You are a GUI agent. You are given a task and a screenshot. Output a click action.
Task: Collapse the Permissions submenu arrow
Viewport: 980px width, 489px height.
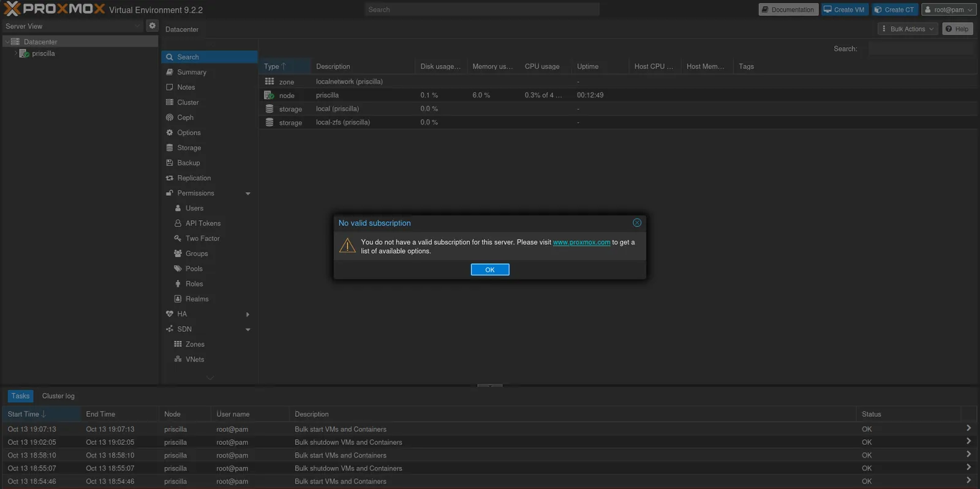[x=248, y=193]
